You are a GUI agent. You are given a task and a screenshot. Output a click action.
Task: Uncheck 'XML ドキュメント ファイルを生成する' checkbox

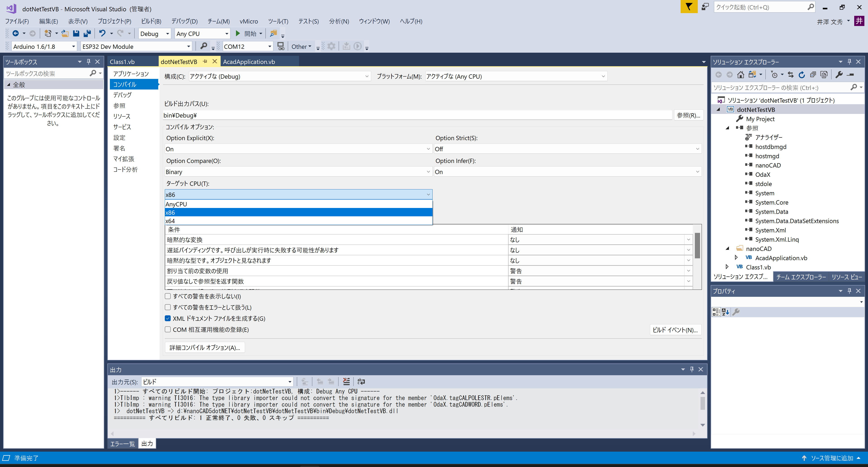[x=168, y=318]
